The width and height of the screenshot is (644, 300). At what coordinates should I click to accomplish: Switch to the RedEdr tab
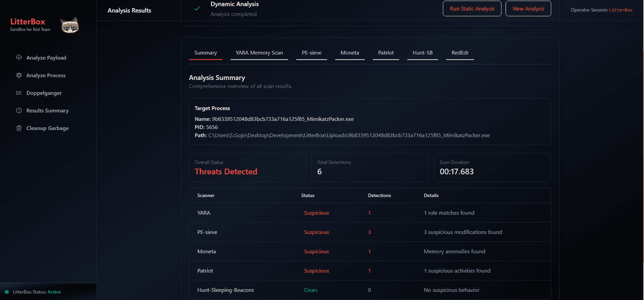[460, 53]
